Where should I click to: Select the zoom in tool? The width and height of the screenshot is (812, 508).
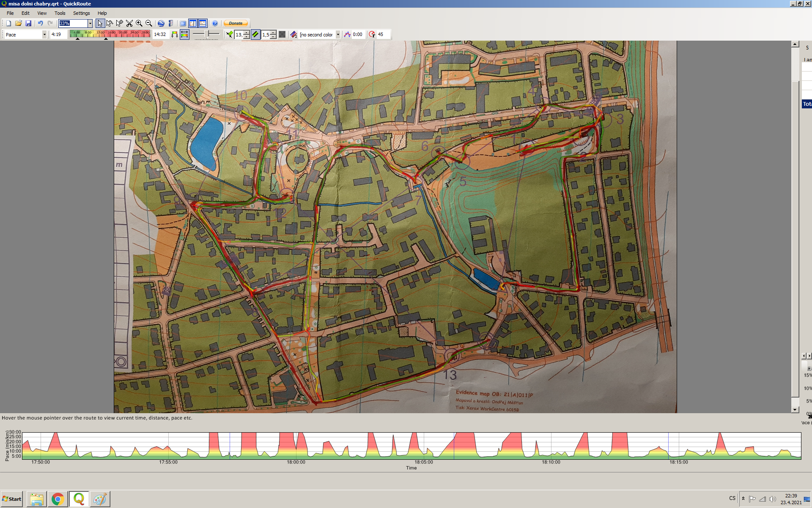[139, 23]
